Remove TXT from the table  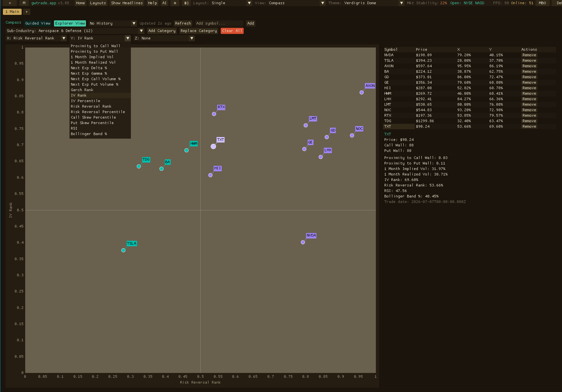point(529,126)
